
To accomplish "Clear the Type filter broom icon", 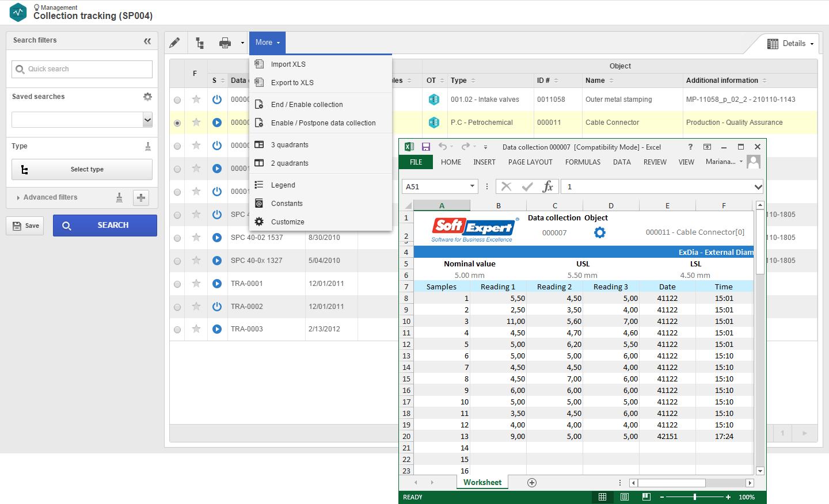I will [x=148, y=146].
